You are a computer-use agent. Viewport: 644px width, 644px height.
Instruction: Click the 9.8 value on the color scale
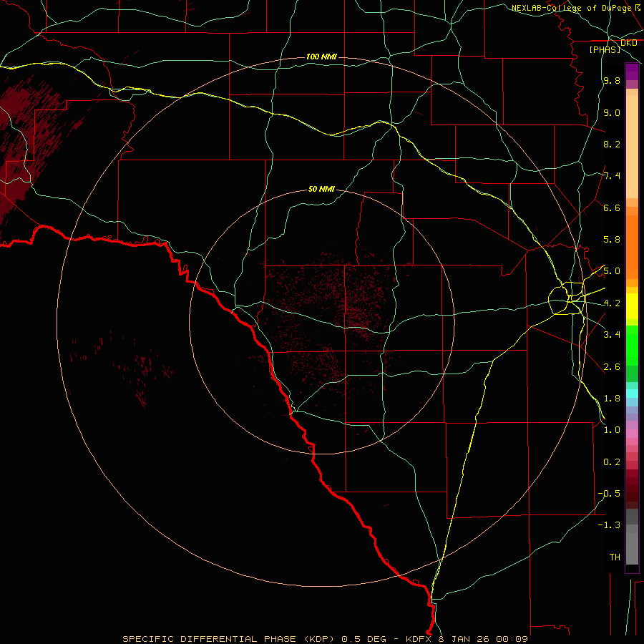[x=612, y=80]
